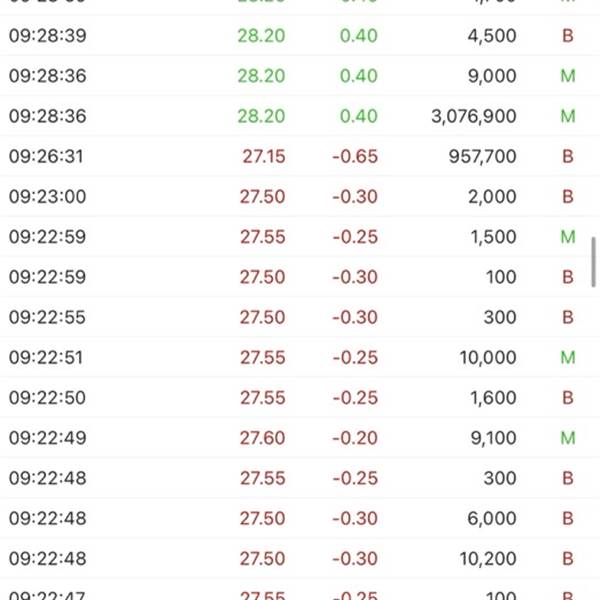Click the vertical scrollbar handle
This screenshot has height=600, width=600.
click(x=593, y=262)
